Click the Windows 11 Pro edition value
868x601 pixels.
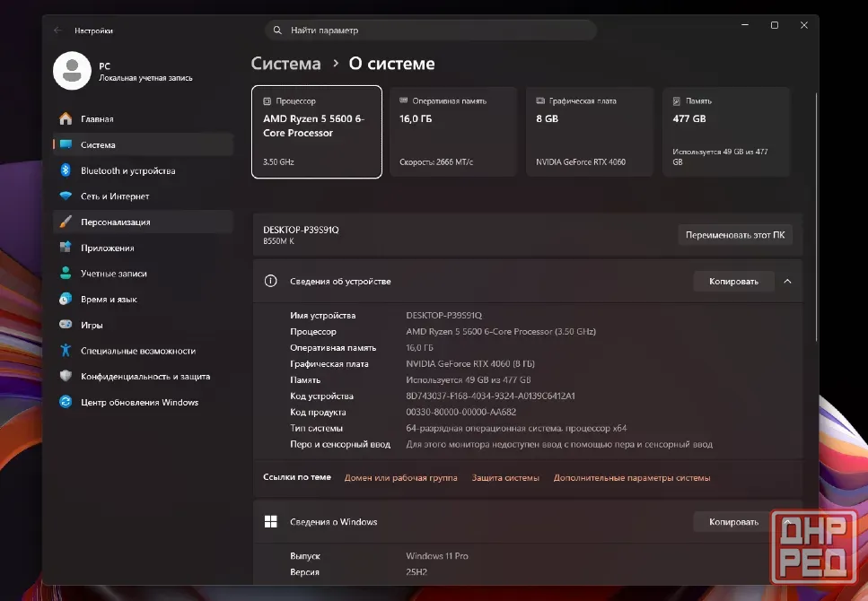click(x=437, y=555)
